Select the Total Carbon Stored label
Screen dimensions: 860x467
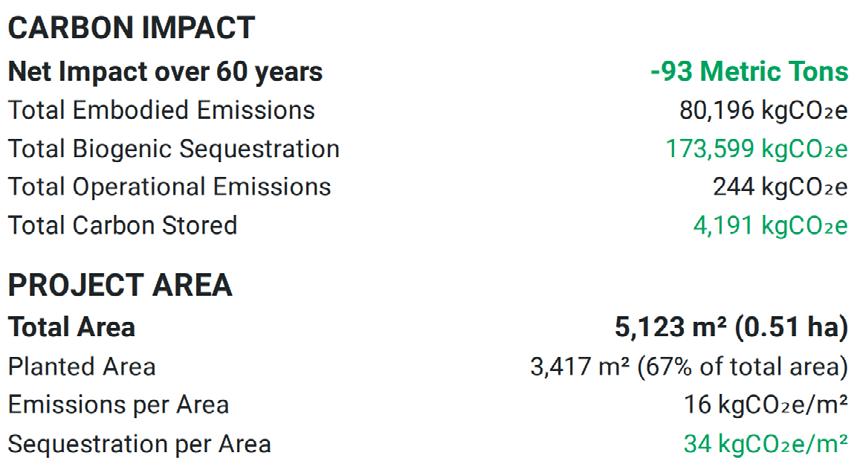click(122, 226)
